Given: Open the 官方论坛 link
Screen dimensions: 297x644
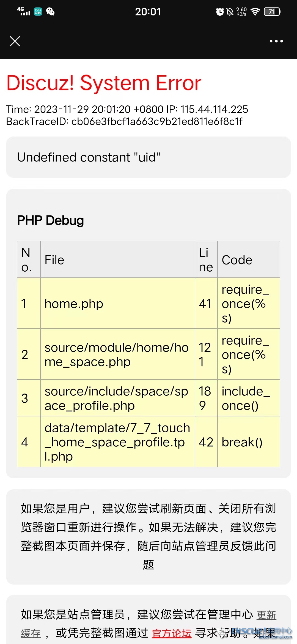Looking at the screenshot, I should 172,633.
